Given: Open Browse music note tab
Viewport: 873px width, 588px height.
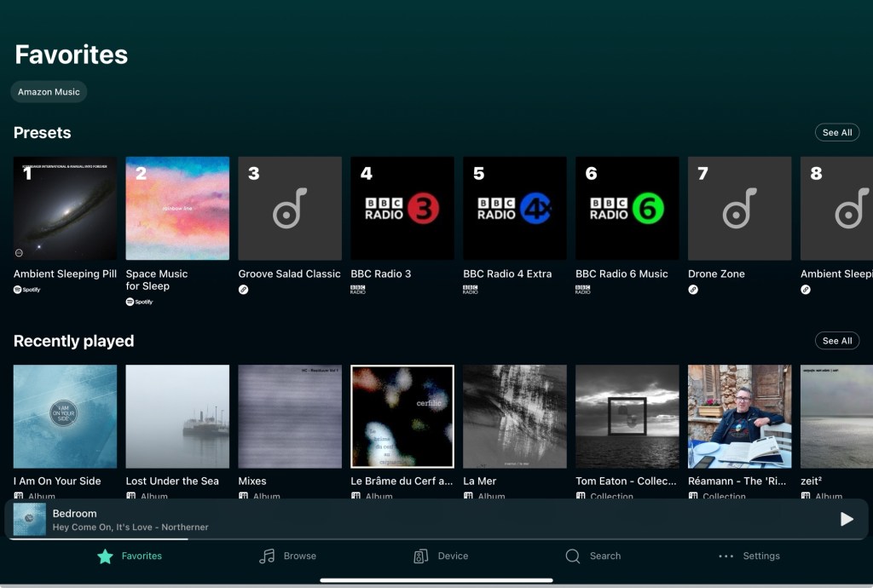Looking at the screenshot, I should [287, 556].
